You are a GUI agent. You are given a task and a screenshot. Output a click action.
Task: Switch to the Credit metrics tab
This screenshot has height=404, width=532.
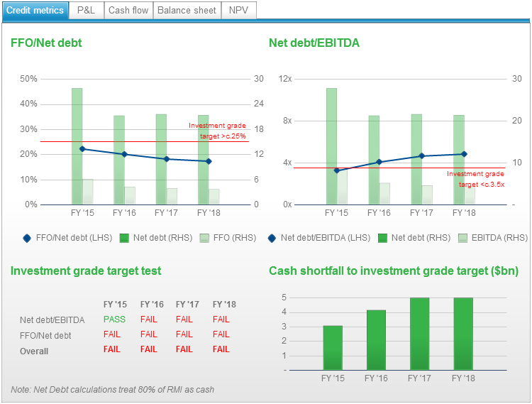35,10
